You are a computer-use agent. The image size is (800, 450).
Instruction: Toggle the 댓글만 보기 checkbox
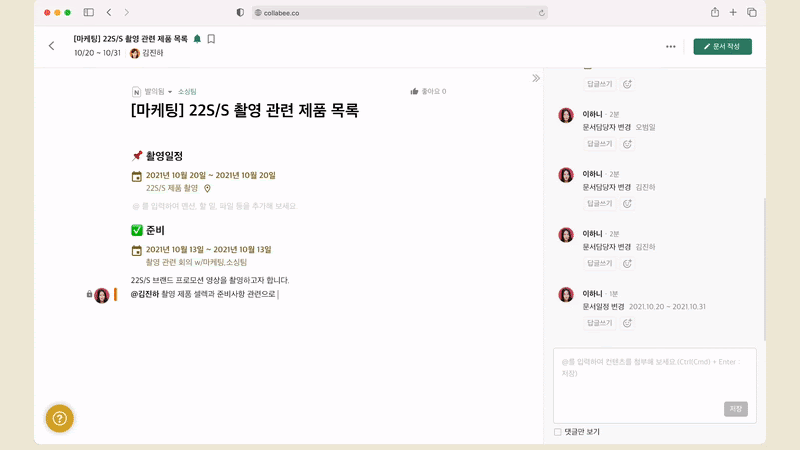(558, 432)
